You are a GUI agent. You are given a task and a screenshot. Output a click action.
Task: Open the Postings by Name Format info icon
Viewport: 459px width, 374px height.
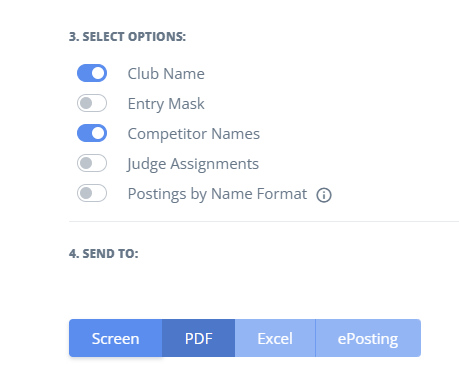click(x=324, y=195)
